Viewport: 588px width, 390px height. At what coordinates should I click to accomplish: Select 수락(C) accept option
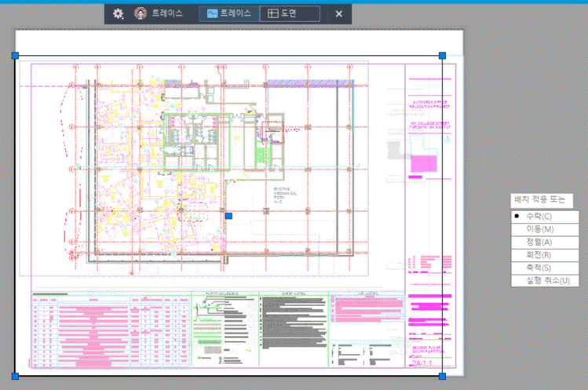click(545, 217)
